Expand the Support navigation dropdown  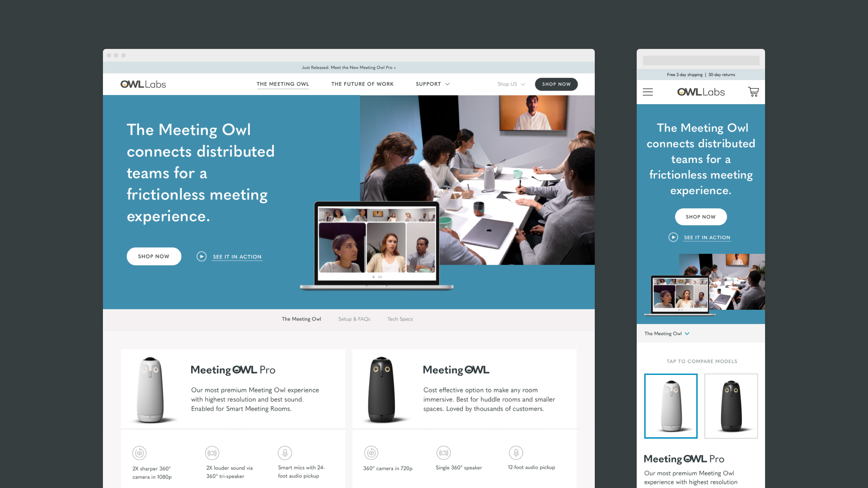[431, 84]
